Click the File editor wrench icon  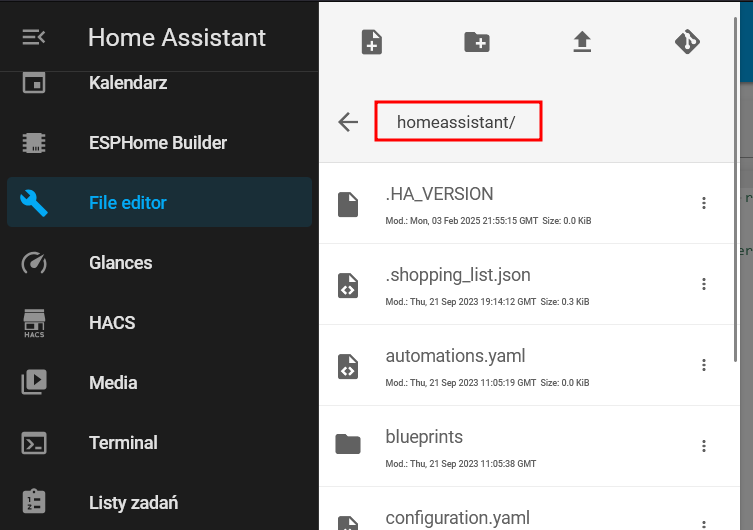point(34,203)
